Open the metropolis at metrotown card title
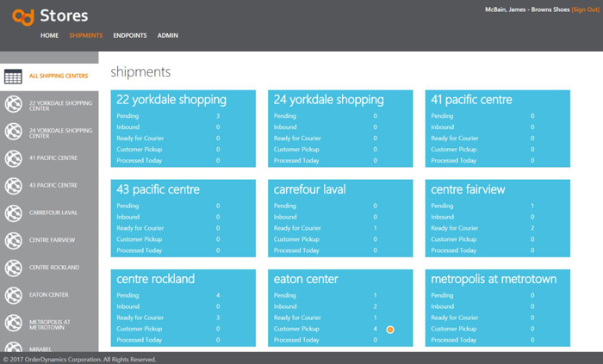This screenshot has height=364, width=603. 494,279
